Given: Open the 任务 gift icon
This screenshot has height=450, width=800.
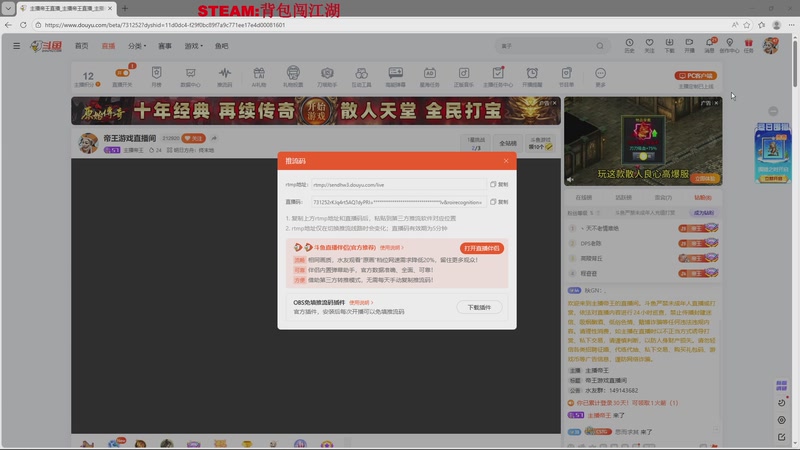Looking at the screenshot, I should click(748, 45).
